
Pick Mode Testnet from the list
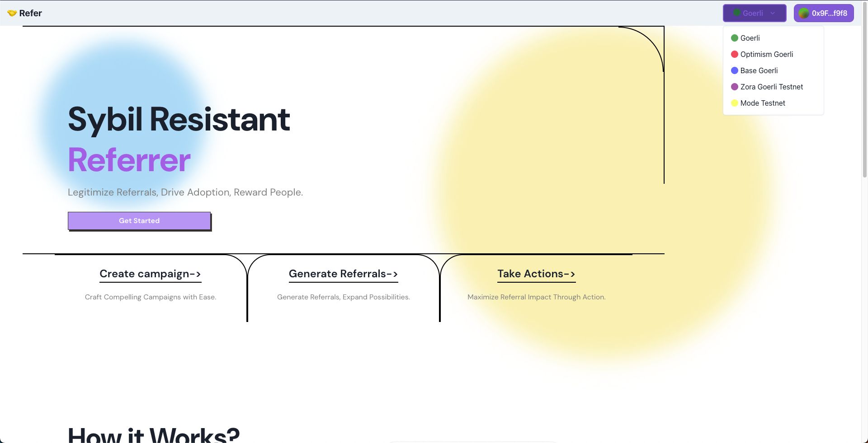pos(773,103)
